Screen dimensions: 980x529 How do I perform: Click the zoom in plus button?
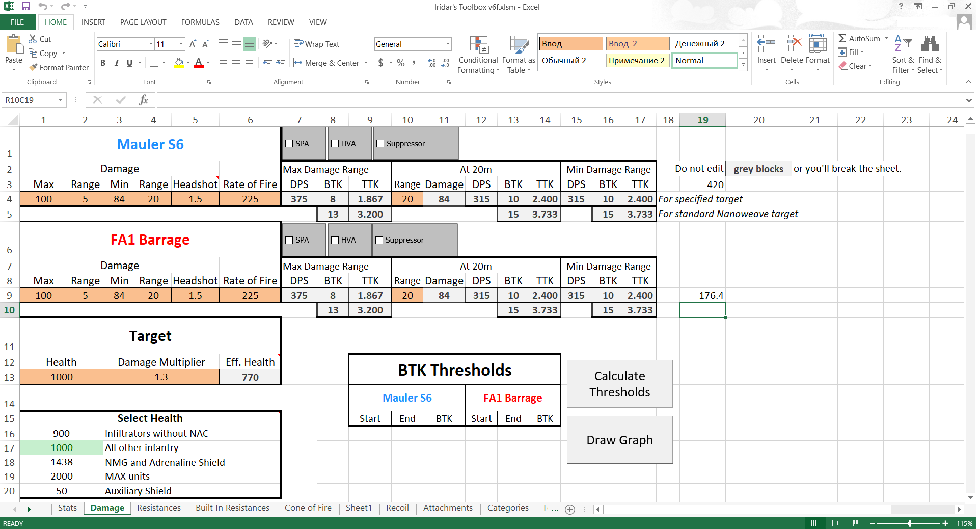coord(945,523)
